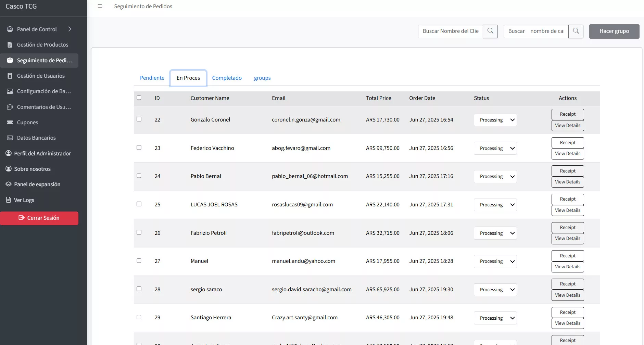
Task: Switch to the Pendiente tab
Action: [152, 78]
